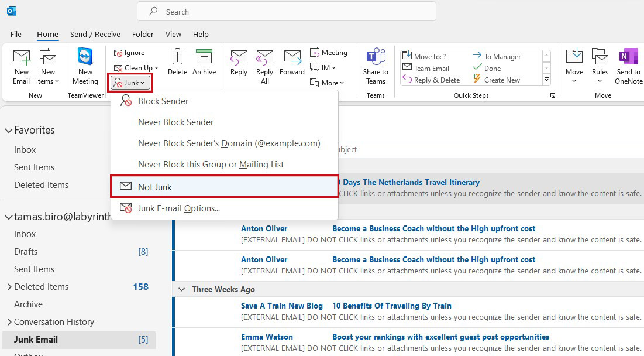This screenshot has height=356, width=644.
Task: Open the Send / Receive tab
Action: (x=95, y=34)
